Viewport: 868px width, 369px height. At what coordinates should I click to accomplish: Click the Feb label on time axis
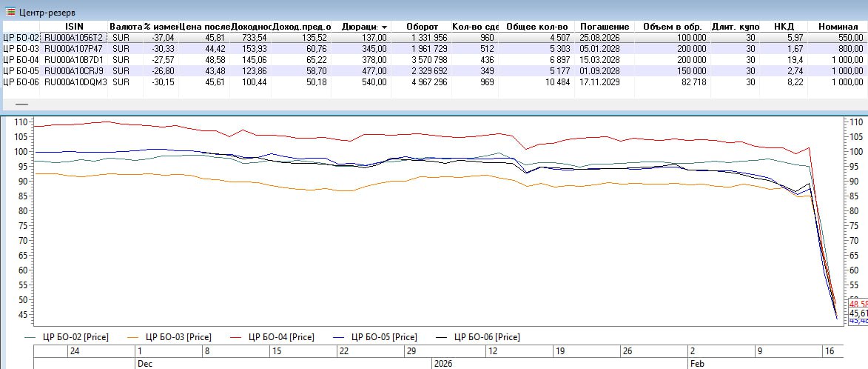click(x=697, y=364)
